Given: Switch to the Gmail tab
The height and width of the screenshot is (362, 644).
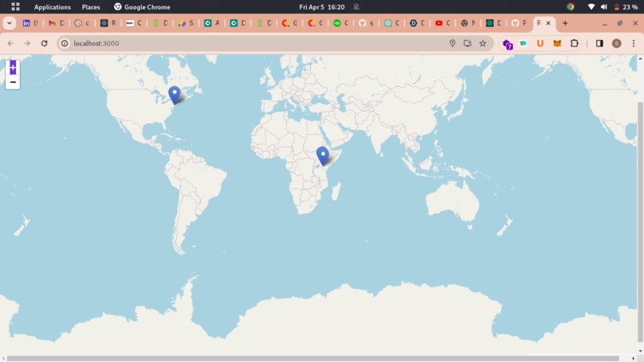Looking at the screenshot, I should tap(56, 23).
